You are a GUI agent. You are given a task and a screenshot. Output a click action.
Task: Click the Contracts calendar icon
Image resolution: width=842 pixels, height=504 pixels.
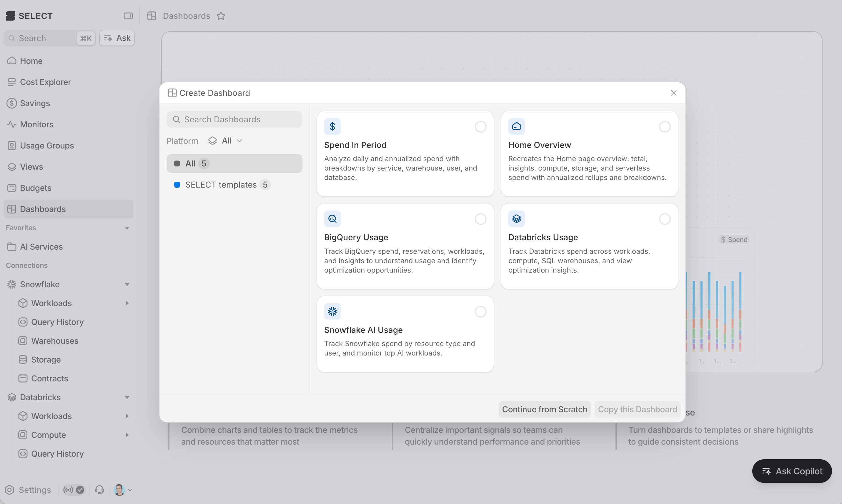(x=23, y=378)
